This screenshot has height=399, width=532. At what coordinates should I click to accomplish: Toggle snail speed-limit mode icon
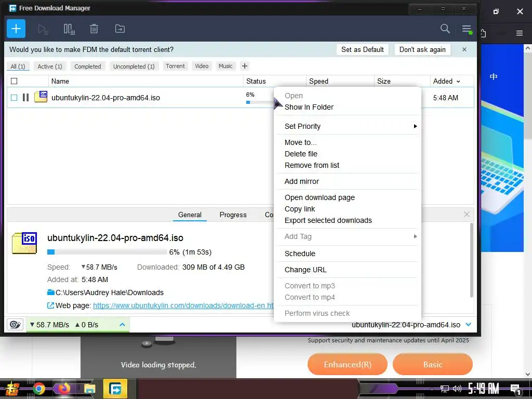(15, 325)
